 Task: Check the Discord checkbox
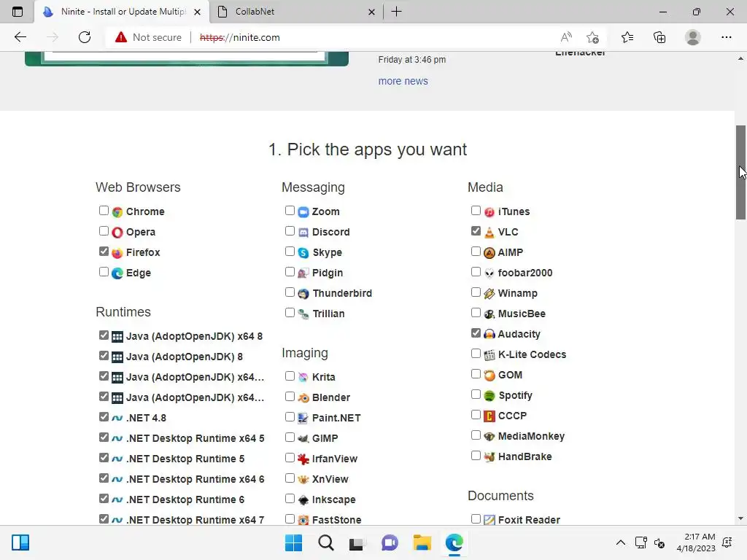pyautogui.click(x=290, y=231)
